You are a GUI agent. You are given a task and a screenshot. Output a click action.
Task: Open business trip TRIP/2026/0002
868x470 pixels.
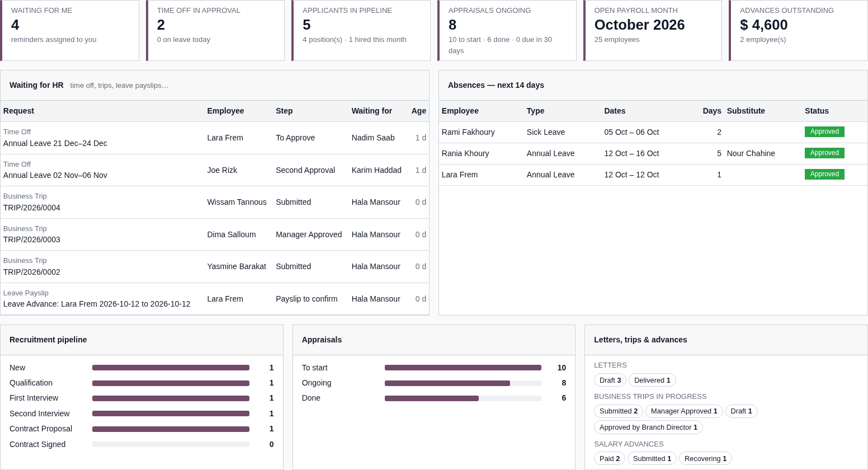coord(215,266)
